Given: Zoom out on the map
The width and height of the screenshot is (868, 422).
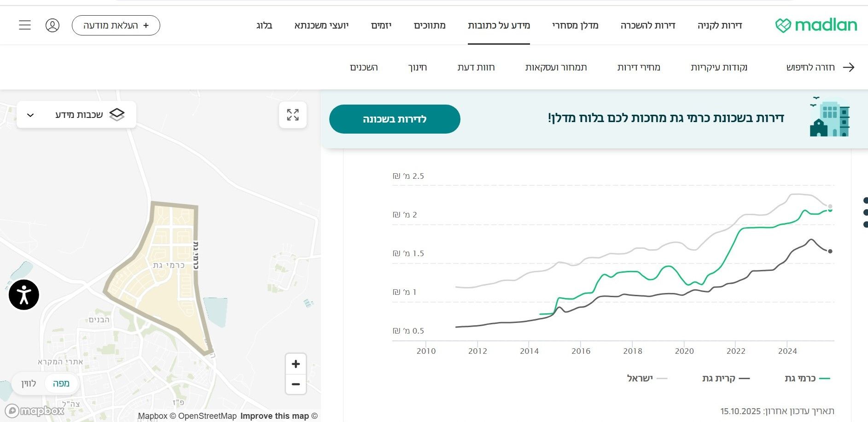Looking at the screenshot, I should (296, 384).
